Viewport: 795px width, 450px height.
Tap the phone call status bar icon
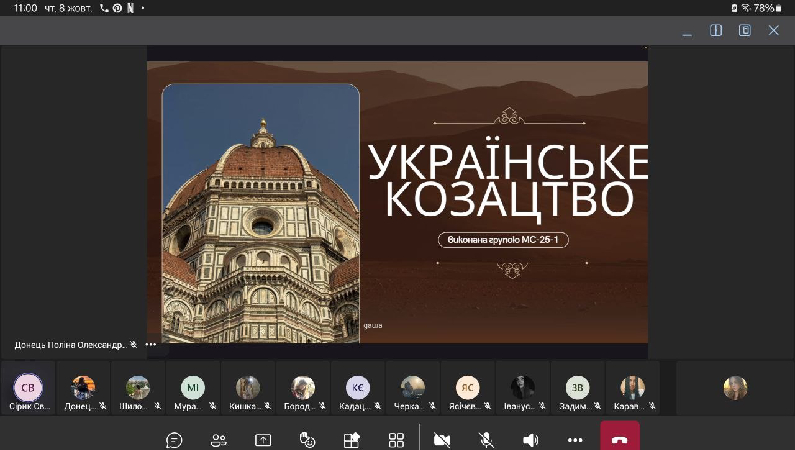[104, 8]
